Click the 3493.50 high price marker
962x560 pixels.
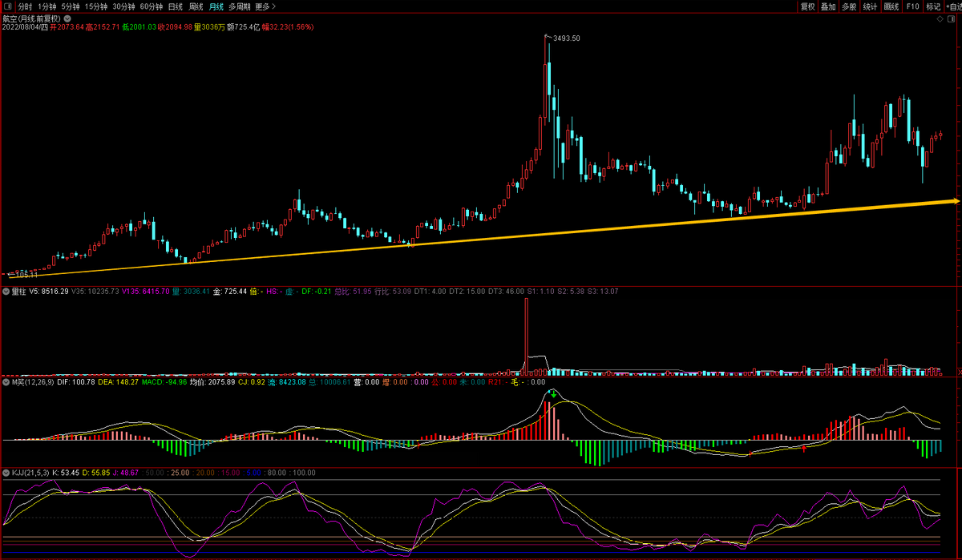pyautogui.click(x=566, y=38)
